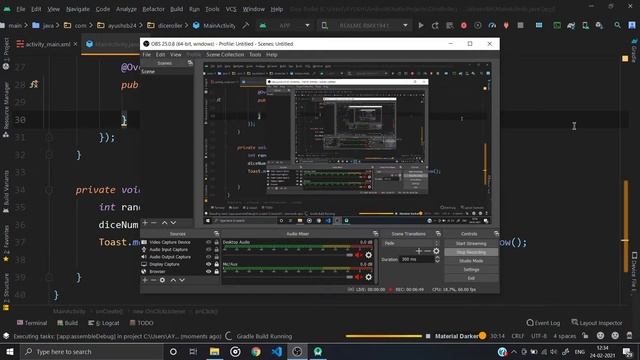Click Studio Mode in OBS

pyautogui.click(x=471, y=261)
